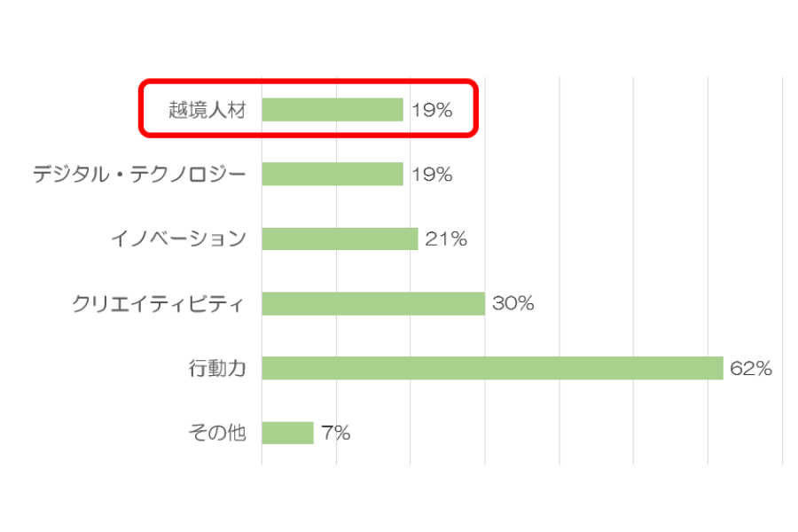
Task: Click the 19% label beside デジタル・テクノロジー
Action: (432, 175)
